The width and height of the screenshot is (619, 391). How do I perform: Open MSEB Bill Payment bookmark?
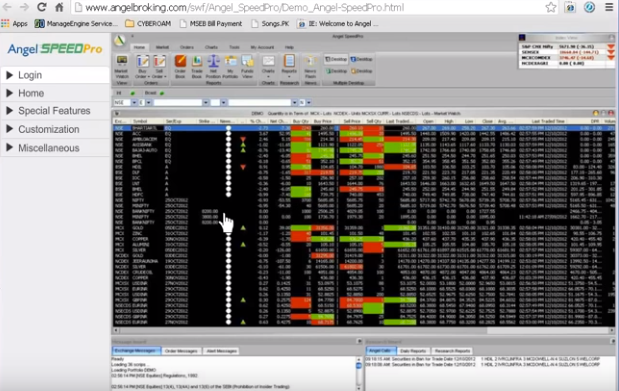coord(211,24)
